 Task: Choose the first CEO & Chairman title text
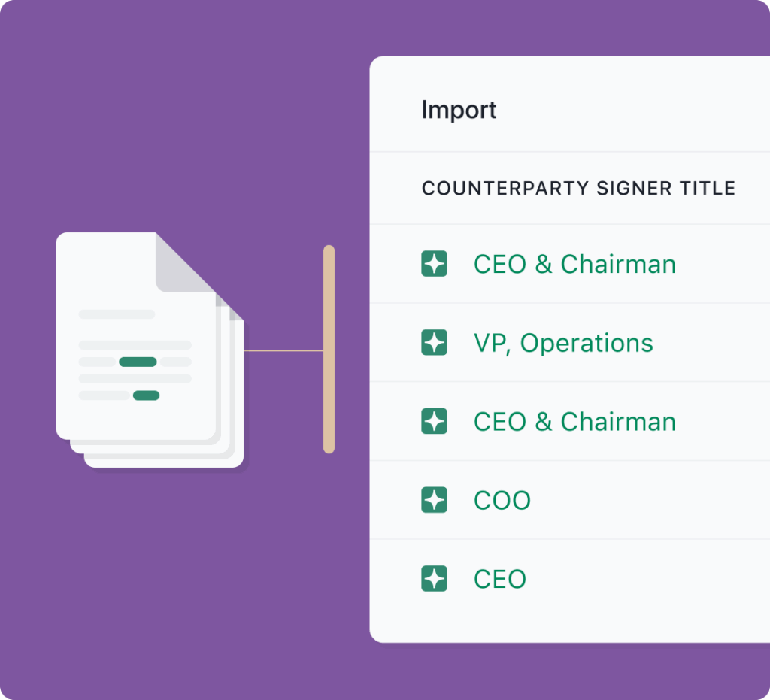click(x=574, y=264)
